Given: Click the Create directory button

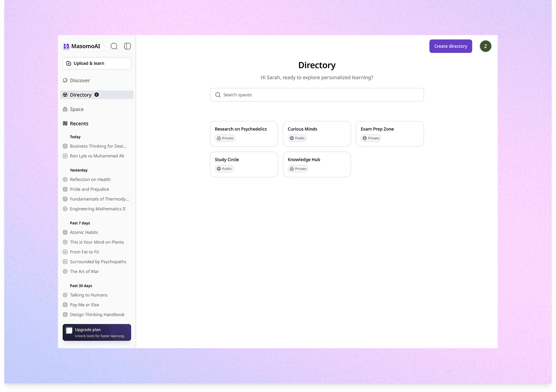Looking at the screenshot, I should (x=451, y=46).
